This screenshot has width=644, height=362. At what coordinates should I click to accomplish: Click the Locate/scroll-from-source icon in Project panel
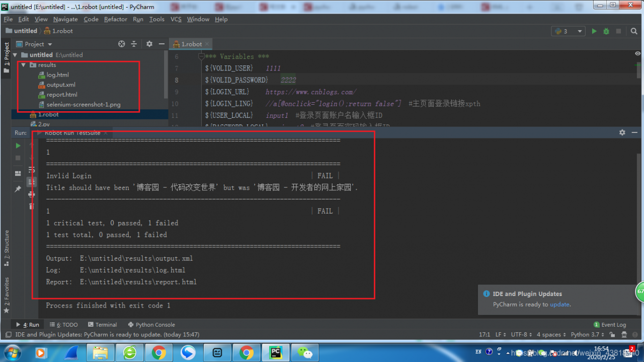click(121, 44)
